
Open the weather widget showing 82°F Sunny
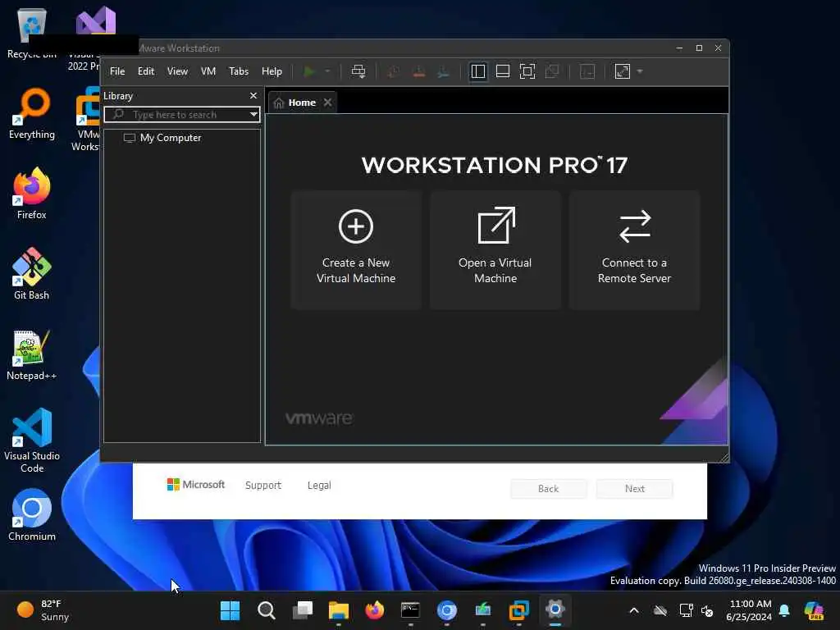pos(43,610)
